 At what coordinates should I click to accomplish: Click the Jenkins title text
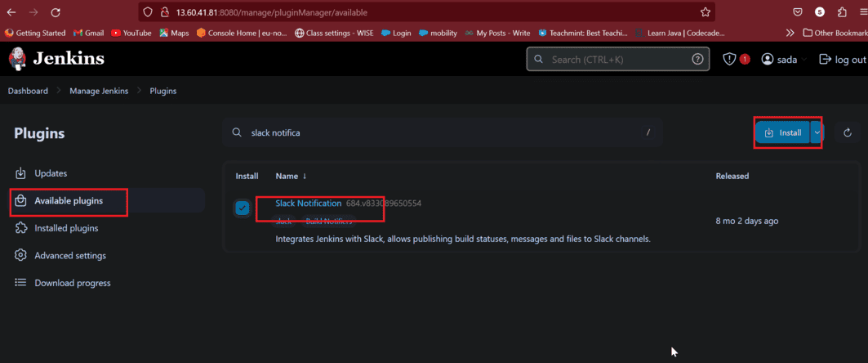pyautogui.click(x=69, y=59)
